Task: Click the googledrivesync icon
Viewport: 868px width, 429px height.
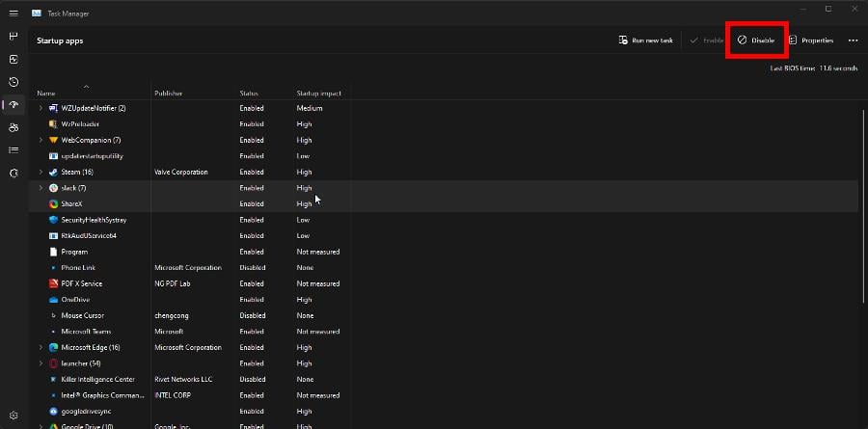Action: (53, 412)
